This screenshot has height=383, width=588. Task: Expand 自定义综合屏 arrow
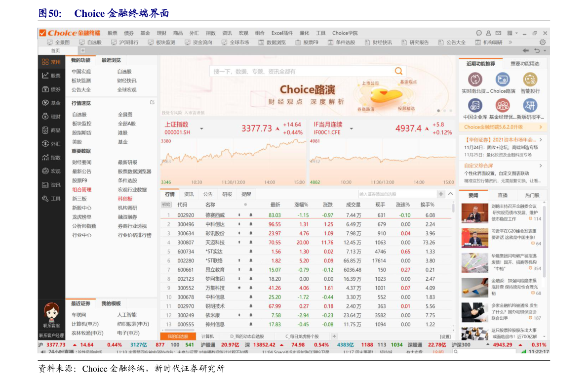[x=541, y=166]
